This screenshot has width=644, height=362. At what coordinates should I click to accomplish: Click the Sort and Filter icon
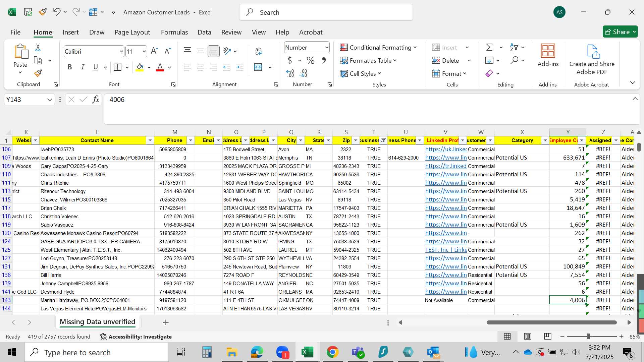click(514, 47)
